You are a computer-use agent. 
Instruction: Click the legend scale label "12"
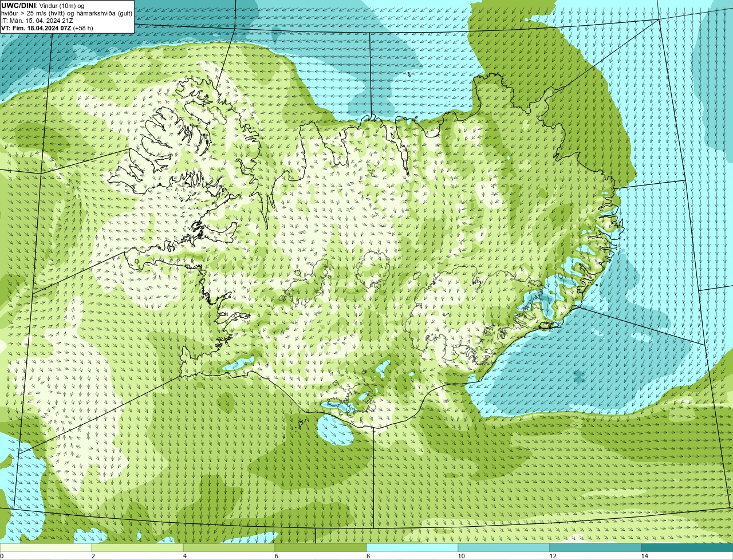pos(553,556)
